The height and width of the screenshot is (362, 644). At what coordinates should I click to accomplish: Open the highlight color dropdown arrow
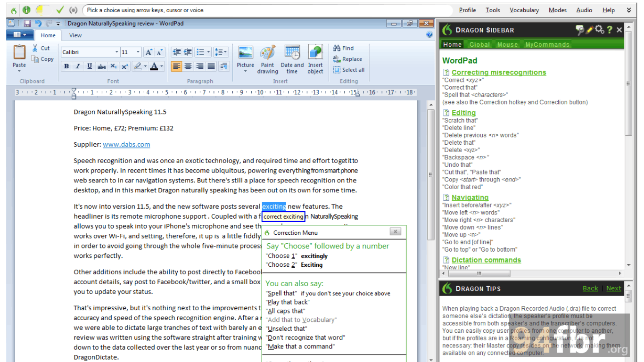145,66
